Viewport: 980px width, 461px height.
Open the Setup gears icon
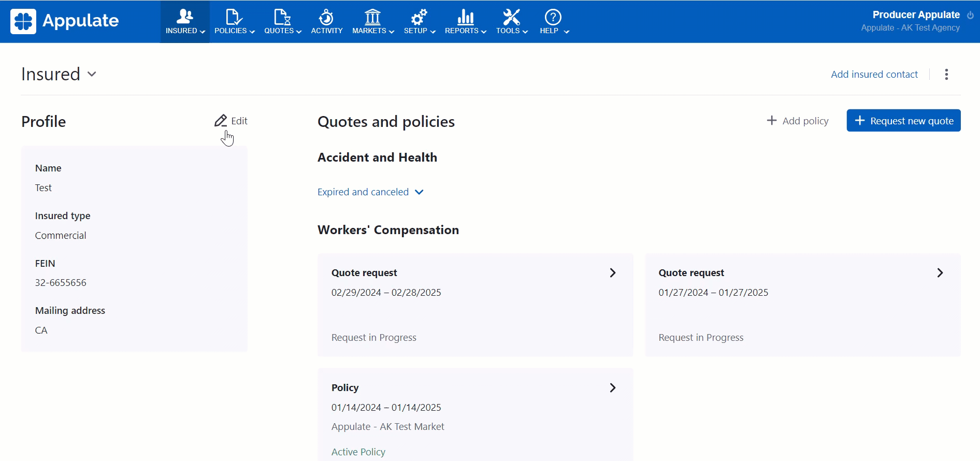click(x=419, y=17)
